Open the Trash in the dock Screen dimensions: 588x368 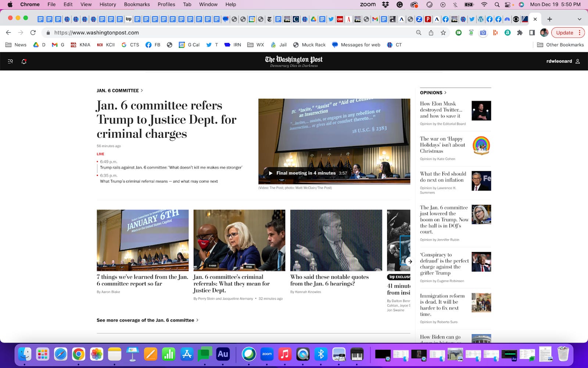pos(563,354)
